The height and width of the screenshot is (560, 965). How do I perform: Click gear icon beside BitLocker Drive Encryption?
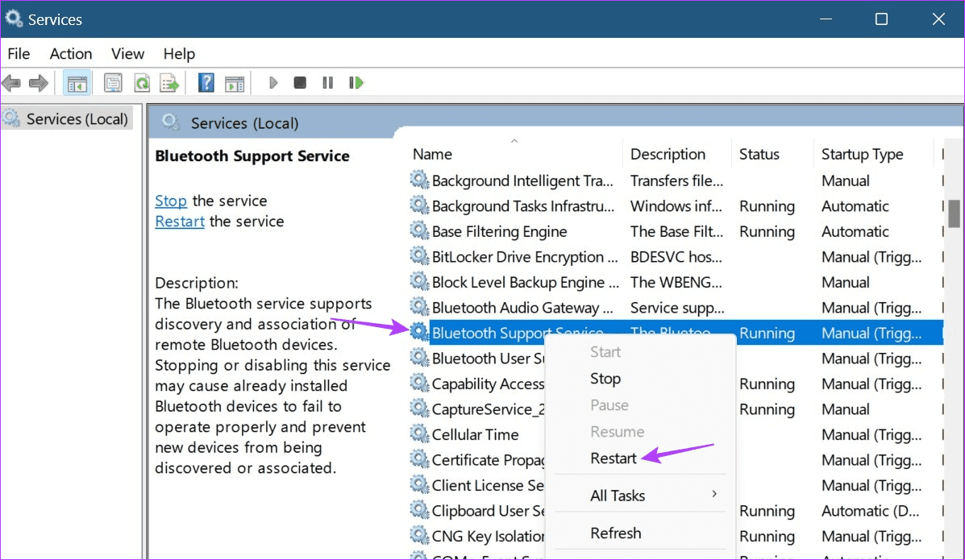(x=419, y=256)
